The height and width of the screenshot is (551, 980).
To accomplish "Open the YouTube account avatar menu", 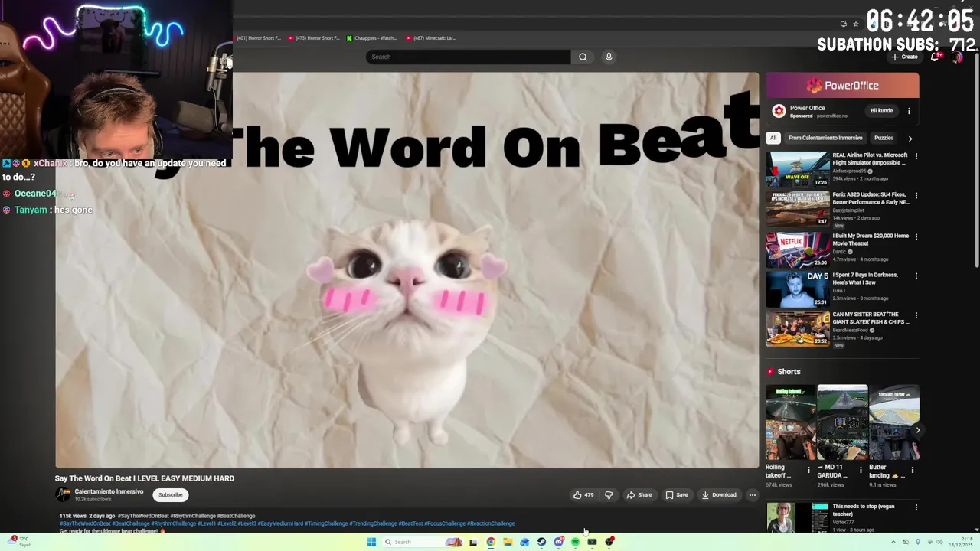I will coord(956,57).
